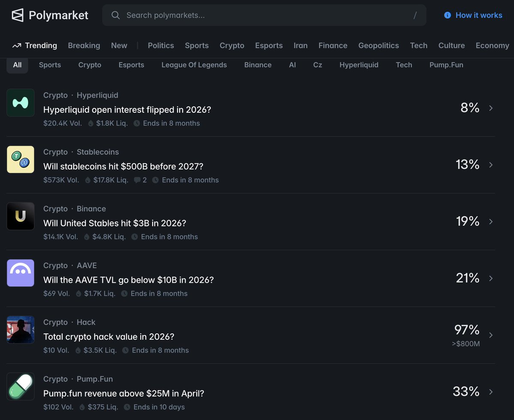The image size is (514, 420).
Task: Click the How it works info icon
Action: [x=448, y=15]
